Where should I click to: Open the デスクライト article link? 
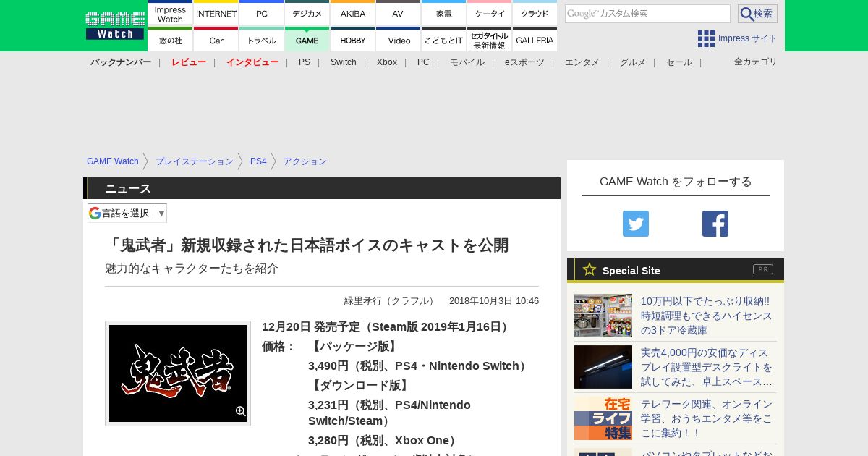(707, 367)
